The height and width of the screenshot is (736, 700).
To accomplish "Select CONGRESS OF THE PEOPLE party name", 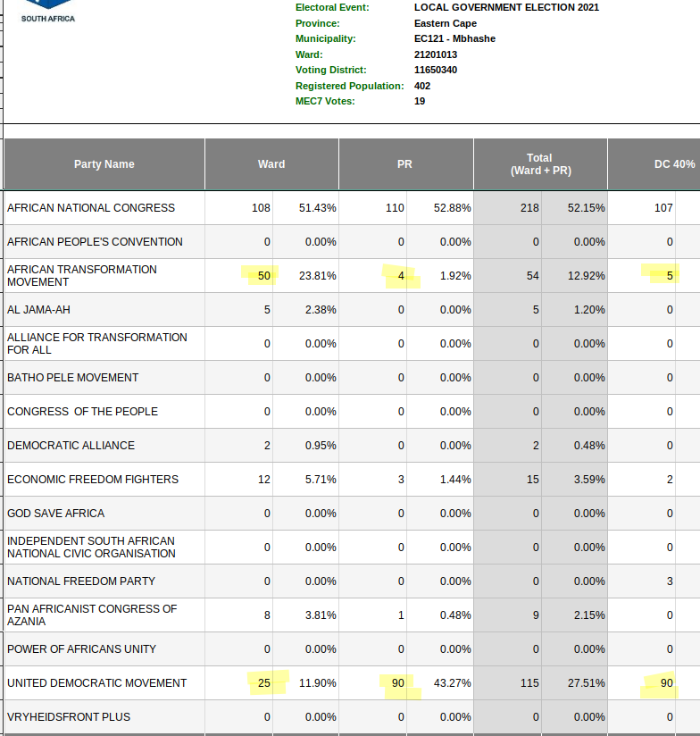I will [82, 411].
